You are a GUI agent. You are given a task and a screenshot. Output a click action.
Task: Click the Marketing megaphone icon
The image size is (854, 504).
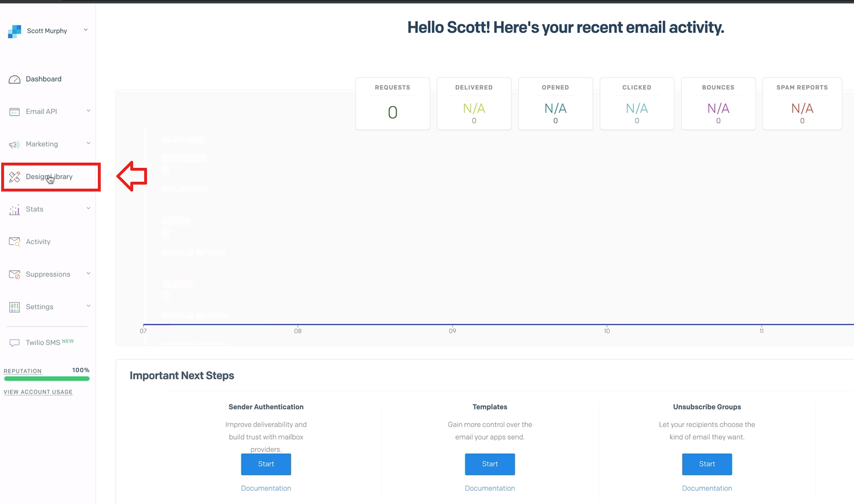pos(14,144)
